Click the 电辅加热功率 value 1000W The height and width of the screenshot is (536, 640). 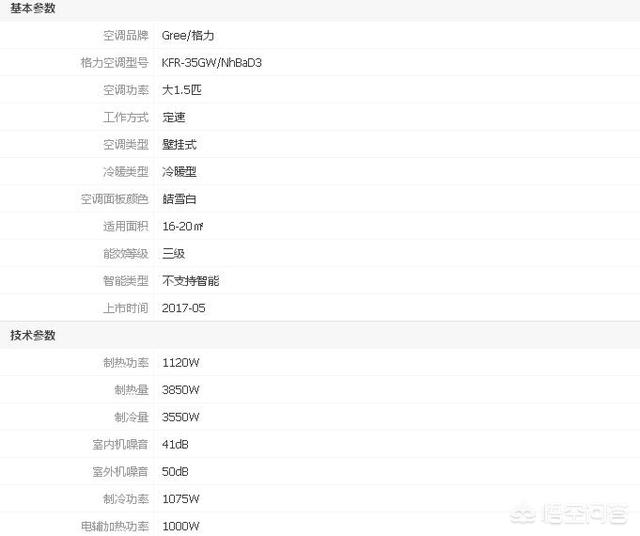[181, 526]
